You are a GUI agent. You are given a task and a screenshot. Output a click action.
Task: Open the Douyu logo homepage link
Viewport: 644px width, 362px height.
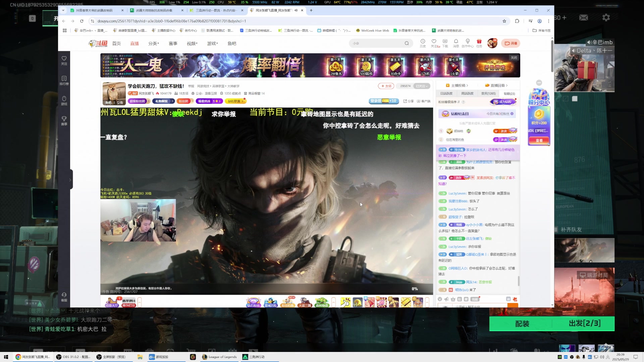98,43
